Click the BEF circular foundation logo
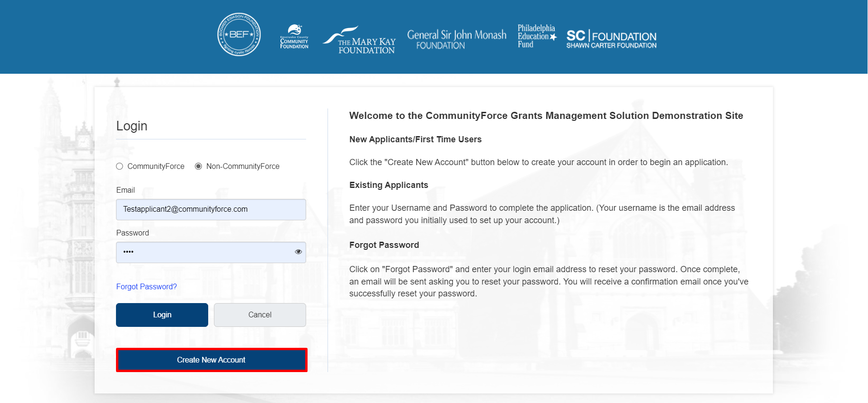The width and height of the screenshot is (868, 403). click(239, 35)
